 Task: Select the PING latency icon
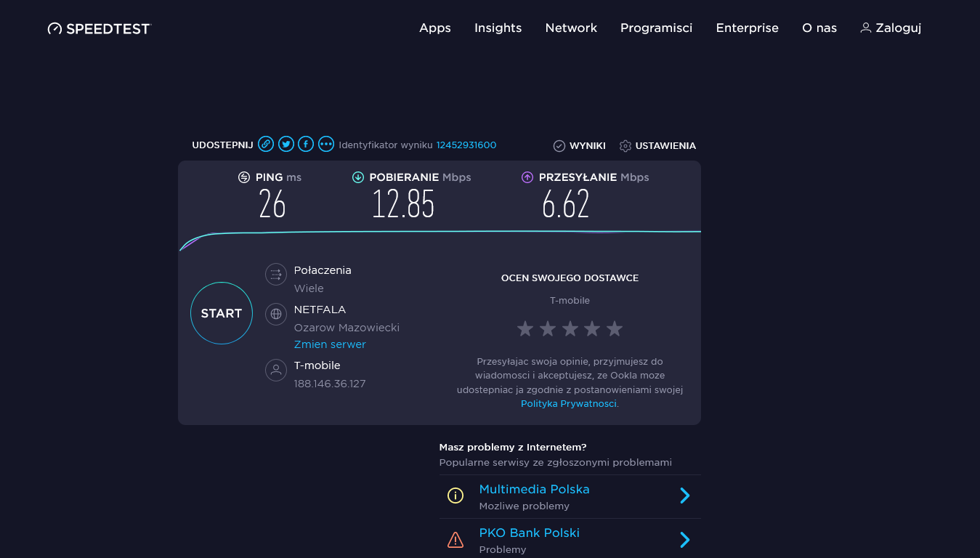(x=243, y=177)
